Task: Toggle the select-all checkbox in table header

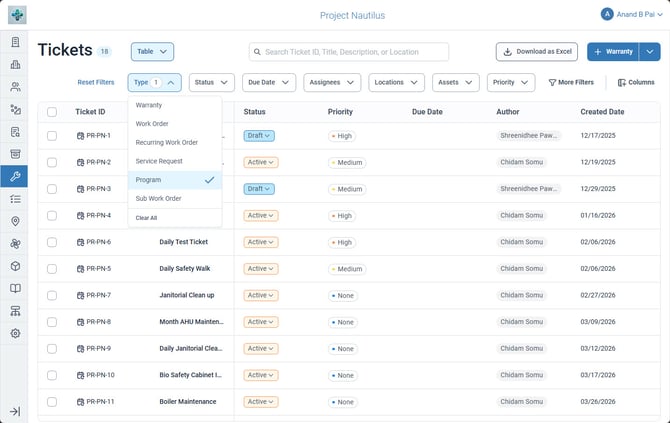Action: [52, 112]
